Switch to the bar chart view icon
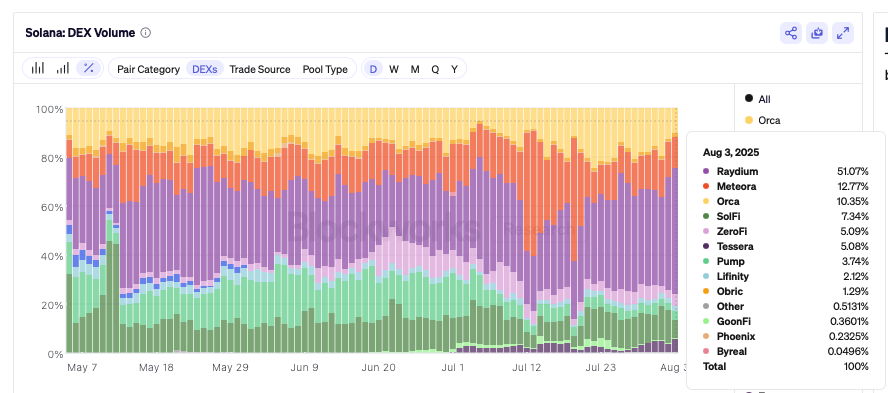 (x=38, y=69)
